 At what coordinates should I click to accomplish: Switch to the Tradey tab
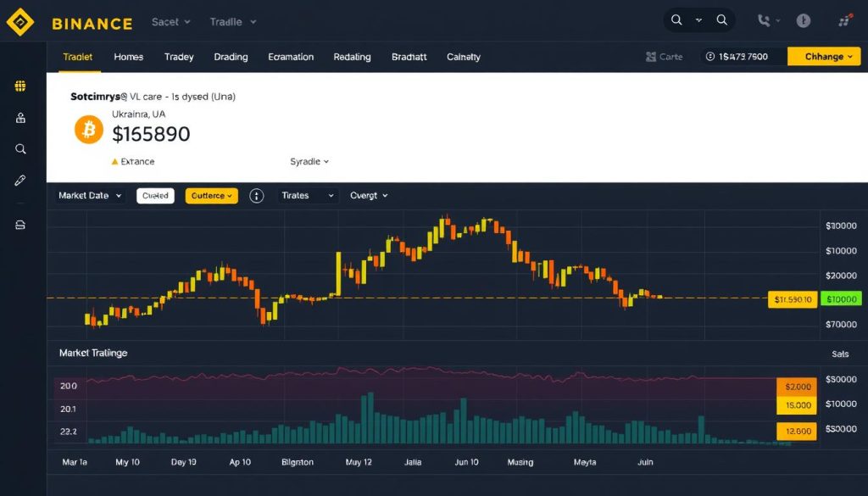(179, 57)
